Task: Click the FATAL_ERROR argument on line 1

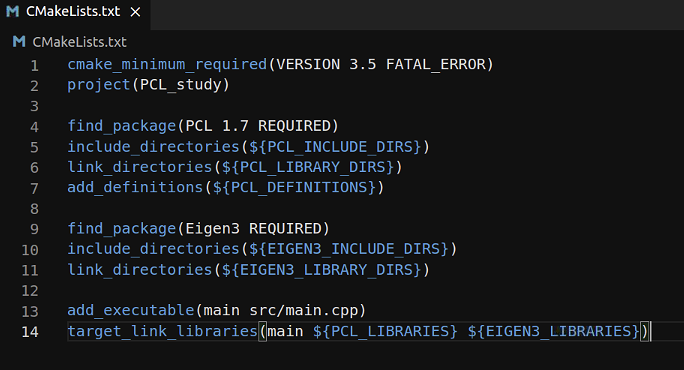Action: tap(435, 65)
